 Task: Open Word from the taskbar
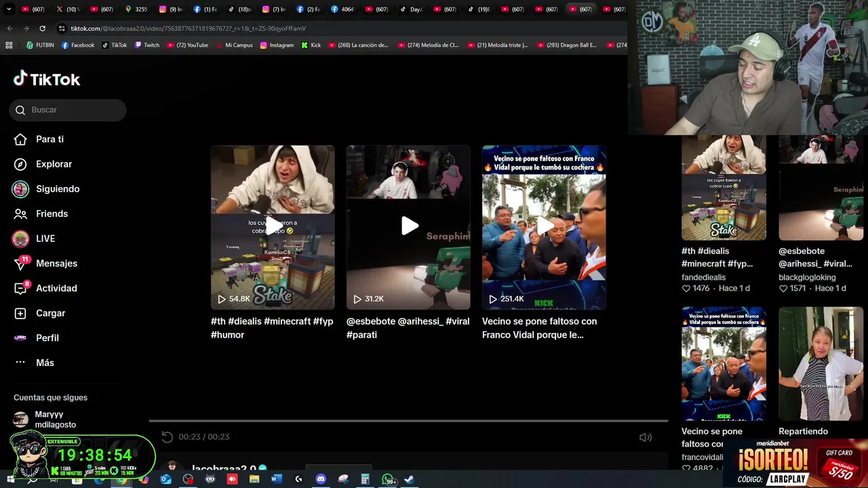276,479
